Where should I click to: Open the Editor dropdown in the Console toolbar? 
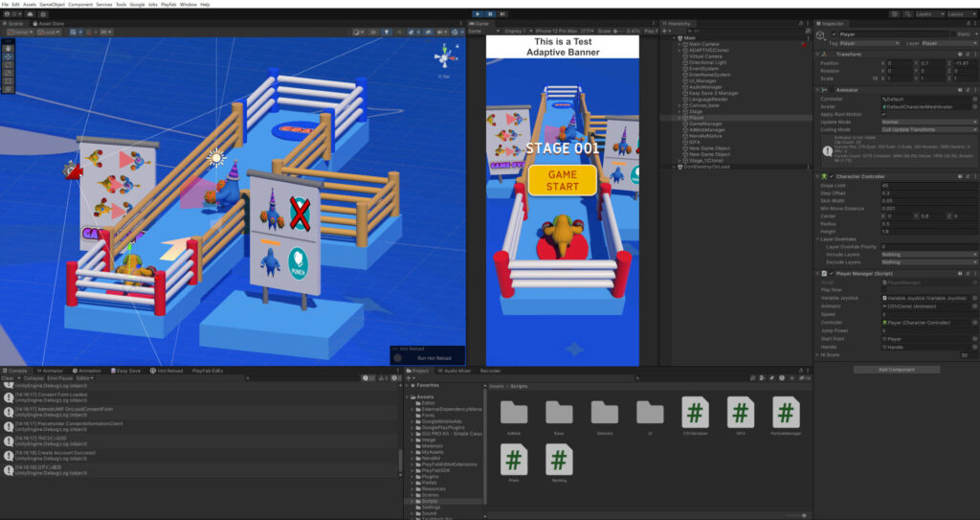coord(84,378)
